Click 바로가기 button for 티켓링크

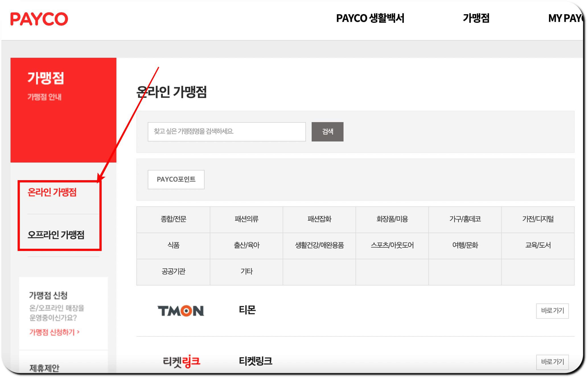[552, 362]
